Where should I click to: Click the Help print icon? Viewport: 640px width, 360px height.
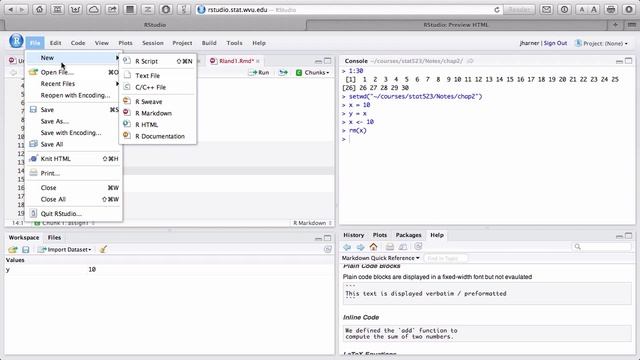coord(389,247)
